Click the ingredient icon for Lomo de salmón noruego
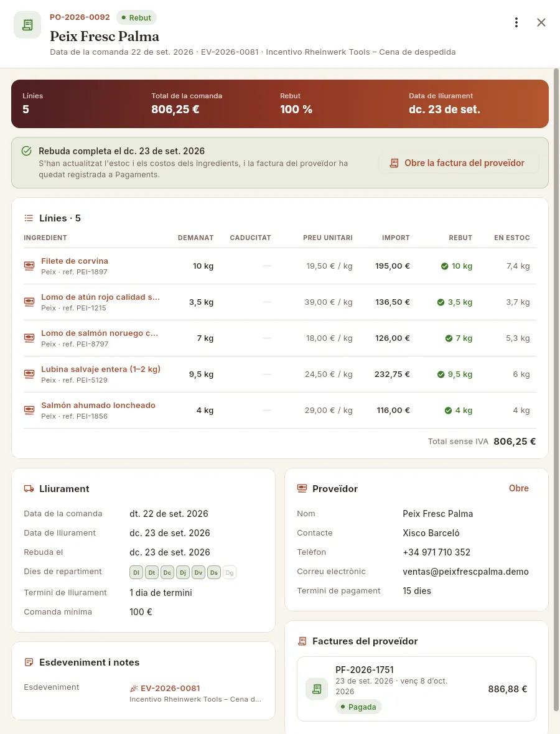This screenshot has width=560, height=734. pyautogui.click(x=29, y=338)
